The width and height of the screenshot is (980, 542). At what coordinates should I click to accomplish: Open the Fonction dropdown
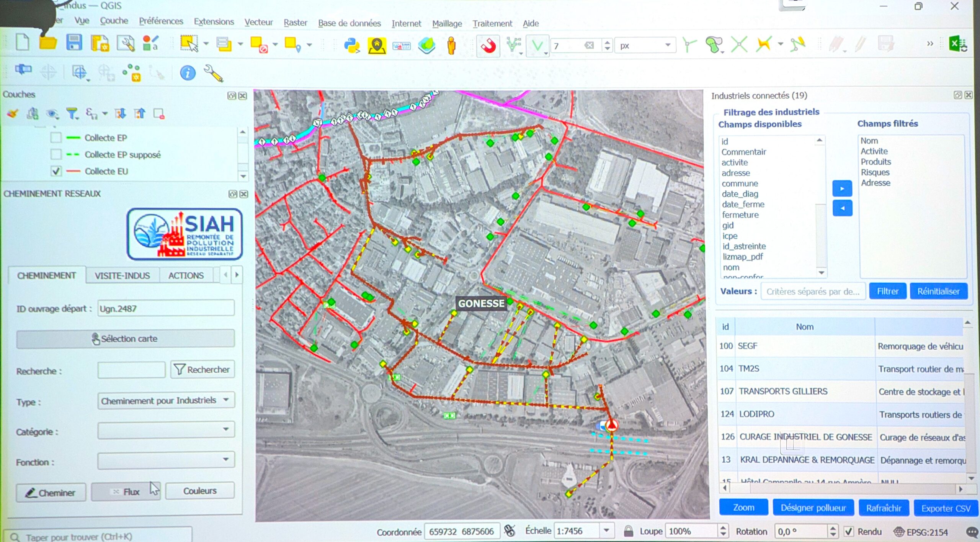166,460
